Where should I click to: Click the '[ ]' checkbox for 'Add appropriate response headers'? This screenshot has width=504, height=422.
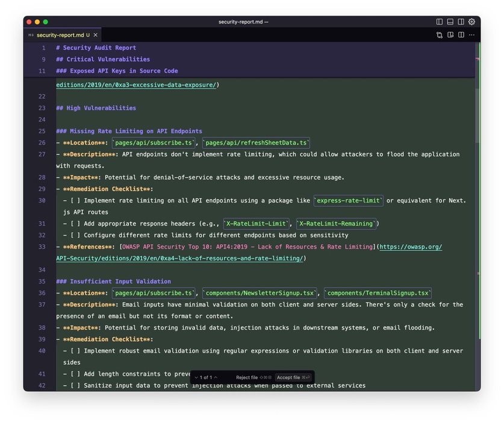(x=75, y=224)
